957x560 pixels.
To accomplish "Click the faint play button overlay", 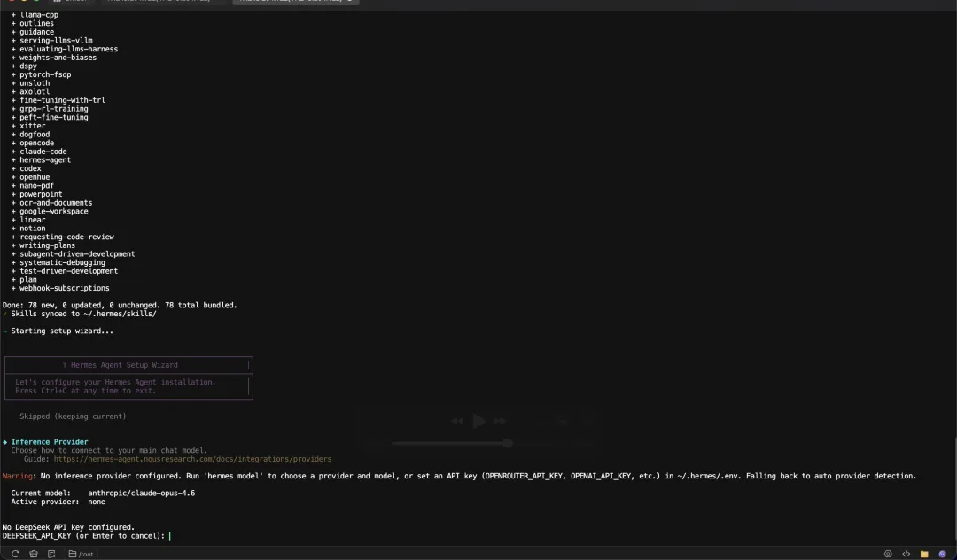I will tap(478, 421).
